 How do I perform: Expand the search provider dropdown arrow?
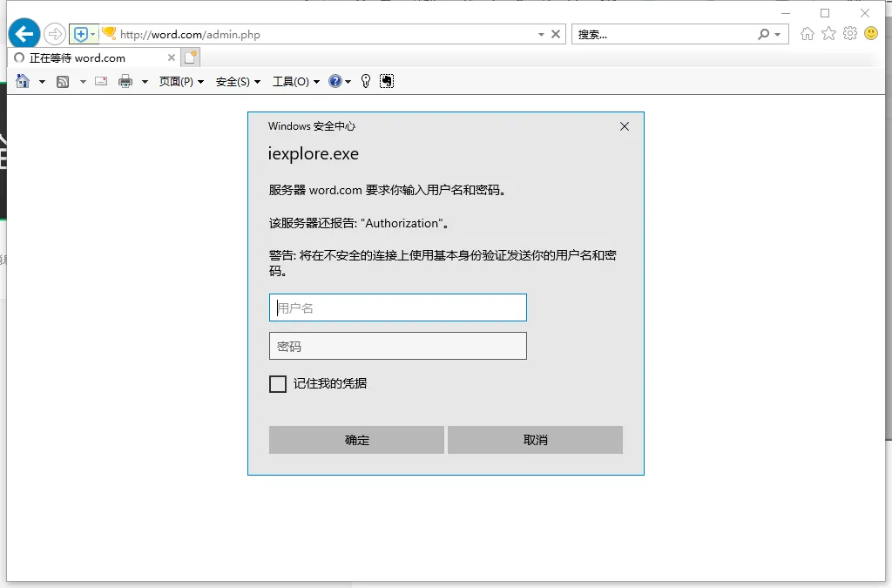777,35
